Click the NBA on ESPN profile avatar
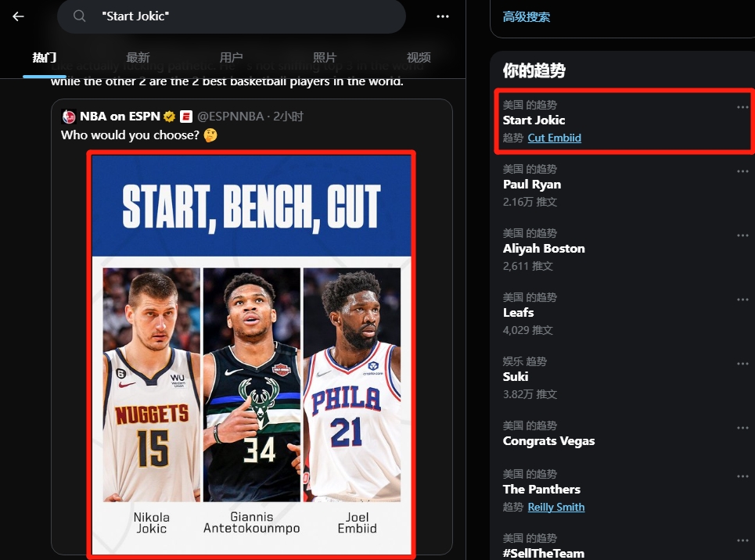Image resolution: width=755 pixels, height=560 pixels. (x=69, y=117)
